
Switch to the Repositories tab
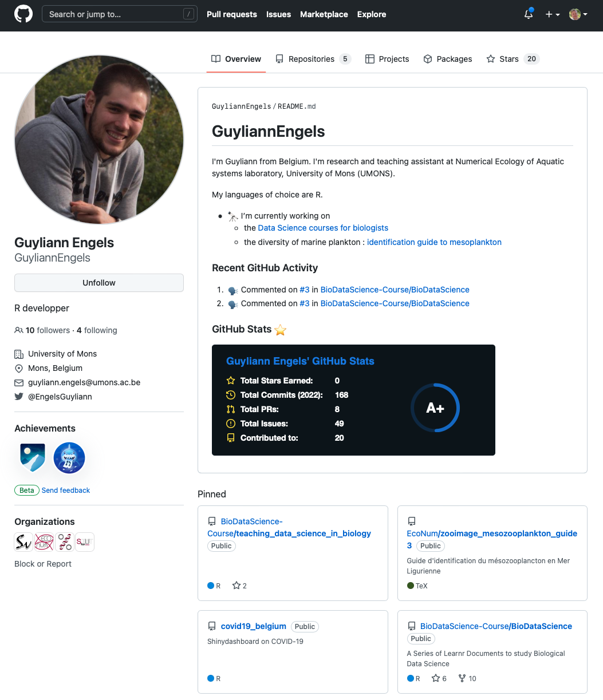coord(313,59)
